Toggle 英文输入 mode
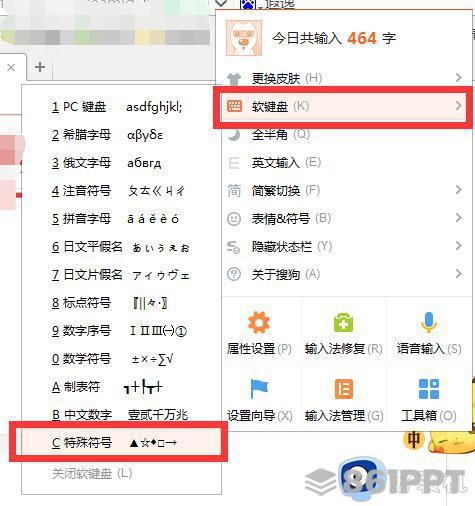The width and height of the screenshot is (475, 506). [343, 163]
